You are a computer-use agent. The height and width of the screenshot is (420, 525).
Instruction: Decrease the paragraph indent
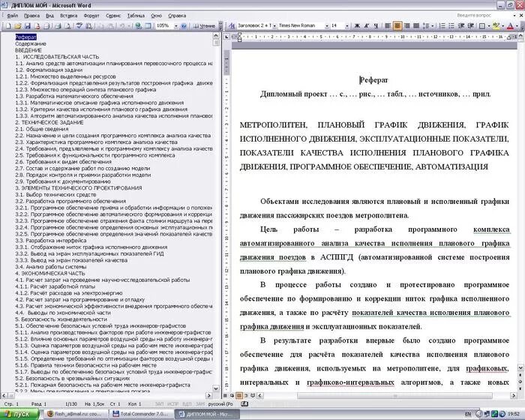[461, 25]
